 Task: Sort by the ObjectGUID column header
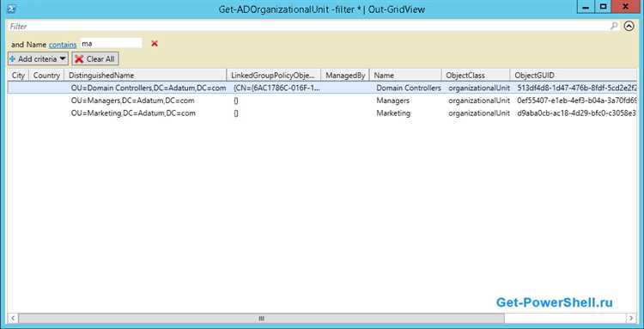574,76
